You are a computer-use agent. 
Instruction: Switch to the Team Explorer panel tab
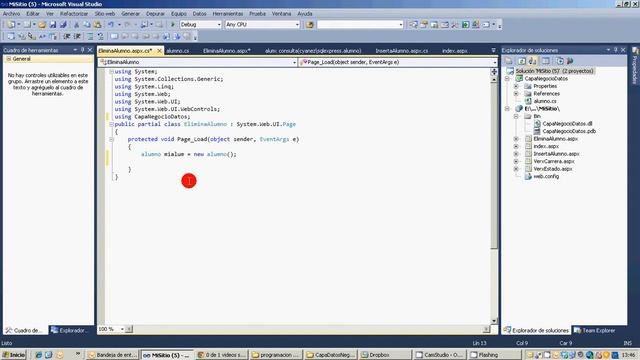(594, 330)
